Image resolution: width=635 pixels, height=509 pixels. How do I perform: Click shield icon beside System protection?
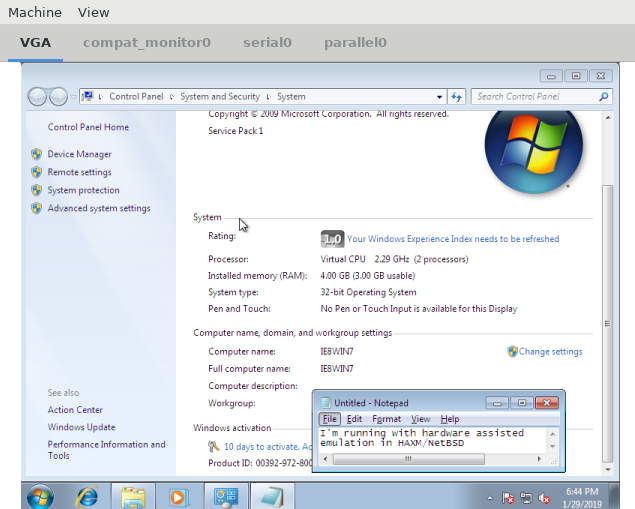coord(36,190)
